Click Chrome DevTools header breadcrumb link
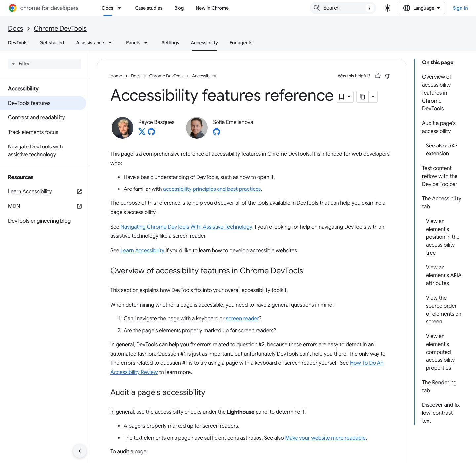The width and height of the screenshot is (476, 463). point(60,28)
